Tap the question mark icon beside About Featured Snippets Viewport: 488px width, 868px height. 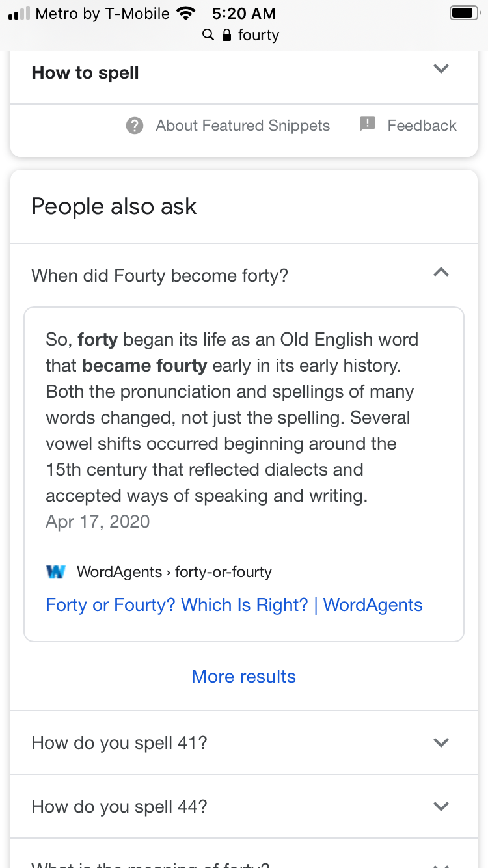pyautogui.click(x=135, y=126)
